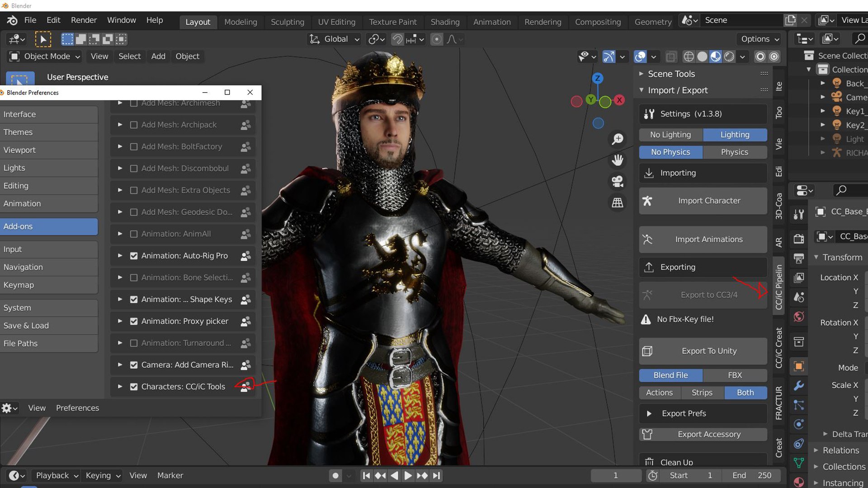Select No Lighting toggle
868x488 pixels.
tap(671, 135)
